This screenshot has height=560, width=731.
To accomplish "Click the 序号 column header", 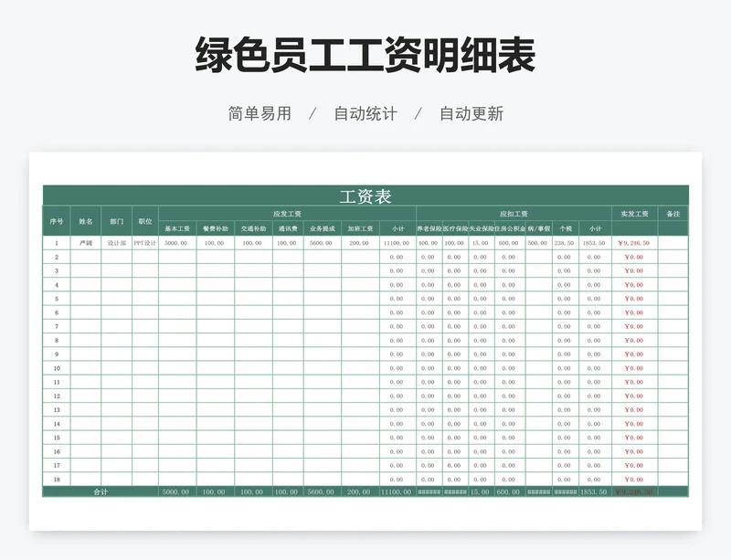I will coord(57,221).
